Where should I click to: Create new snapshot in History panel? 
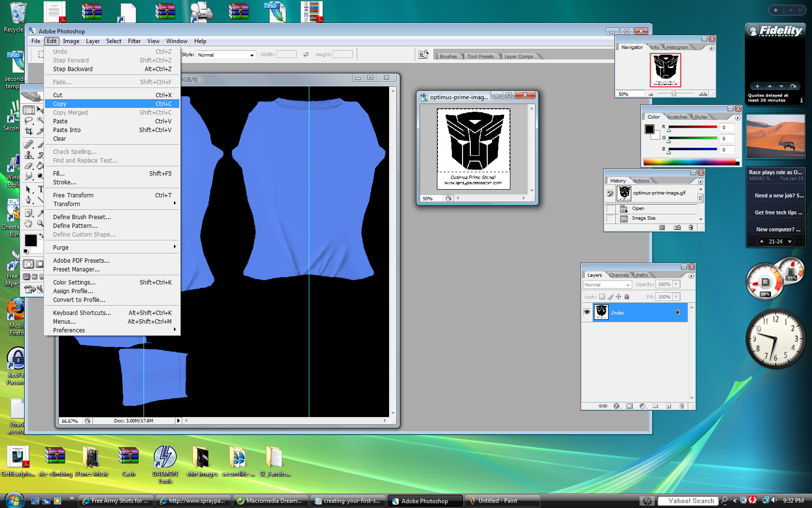tap(677, 227)
